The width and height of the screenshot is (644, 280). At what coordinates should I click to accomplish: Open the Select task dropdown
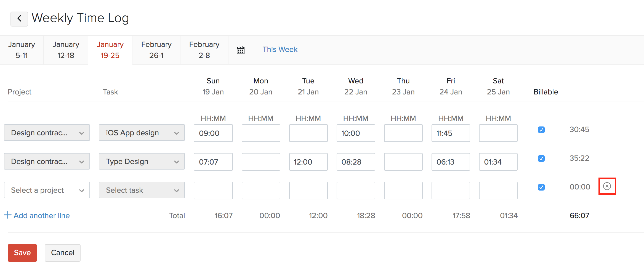tap(142, 190)
